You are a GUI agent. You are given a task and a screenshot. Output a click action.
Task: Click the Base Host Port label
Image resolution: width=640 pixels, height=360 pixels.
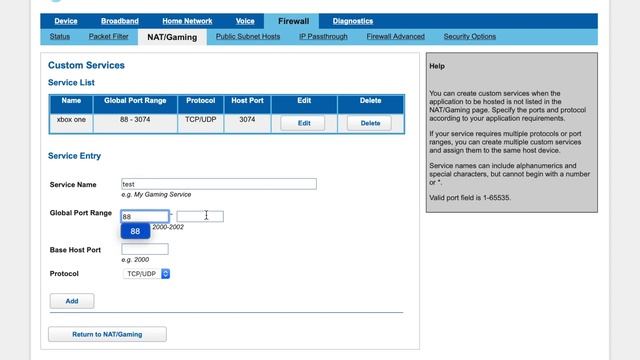75,250
